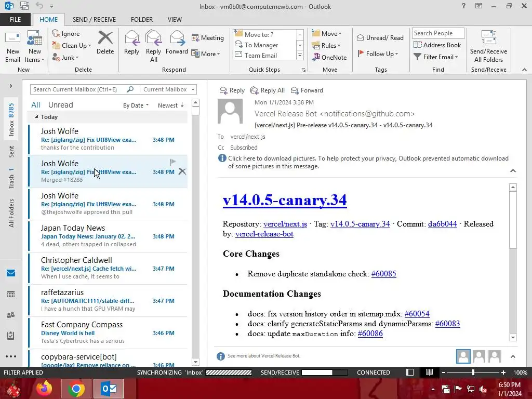Open Junk options dropdown
This screenshot has height=399, width=532.
tap(65, 57)
